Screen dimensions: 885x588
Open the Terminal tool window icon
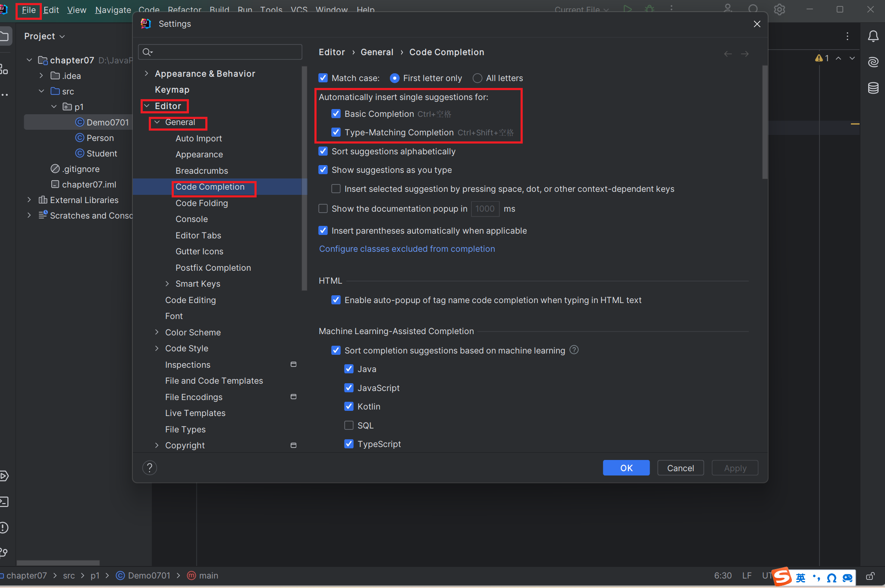5,501
